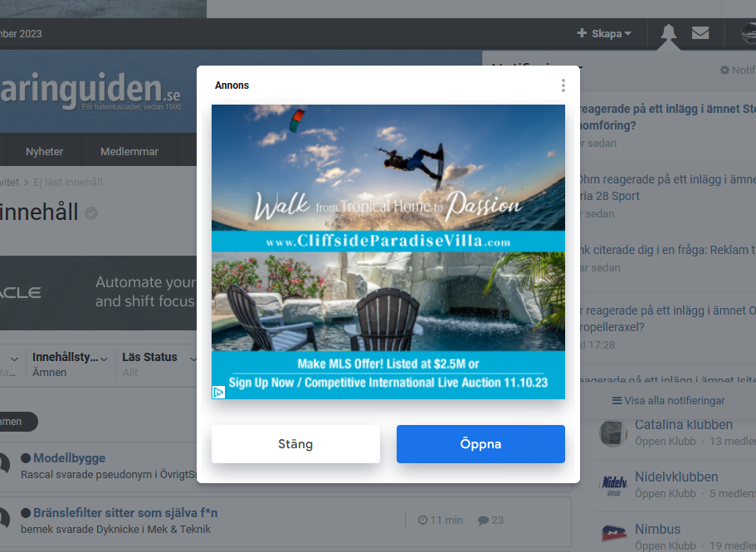
Task: Go to the Medlemmar tab
Action: pos(129,151)
